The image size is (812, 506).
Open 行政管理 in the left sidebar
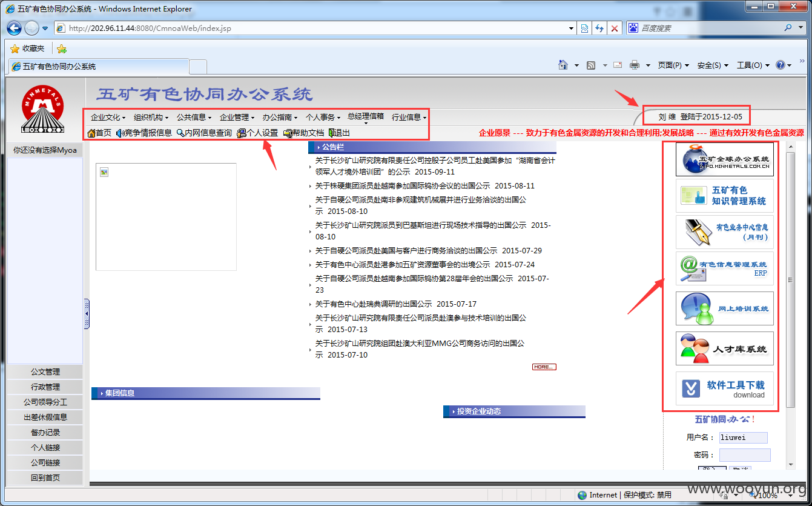[x=45, y=387]
